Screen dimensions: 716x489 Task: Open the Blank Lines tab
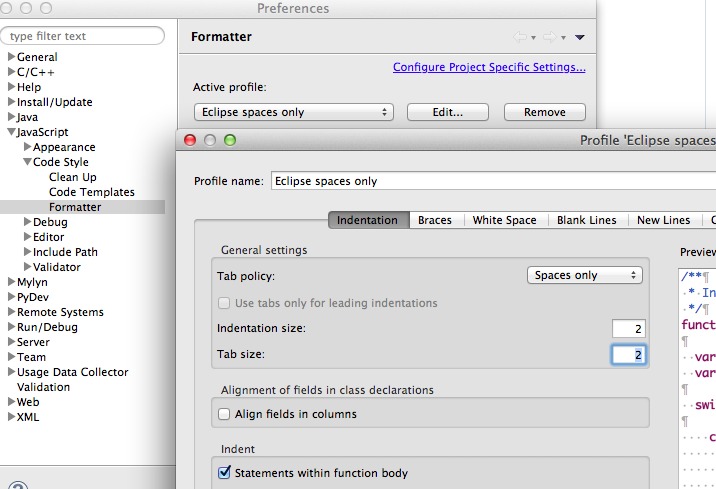click(x=588, y=220)
